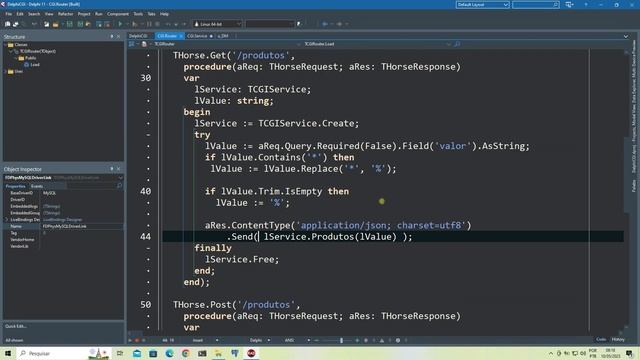Open the File menu
The height and width of the screenshot is (360, 640).
[x=9, y=14]
